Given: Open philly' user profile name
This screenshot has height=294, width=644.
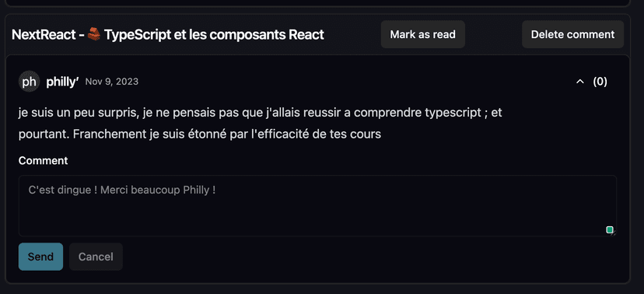Looking at the screenshot, I should [62, 82].
